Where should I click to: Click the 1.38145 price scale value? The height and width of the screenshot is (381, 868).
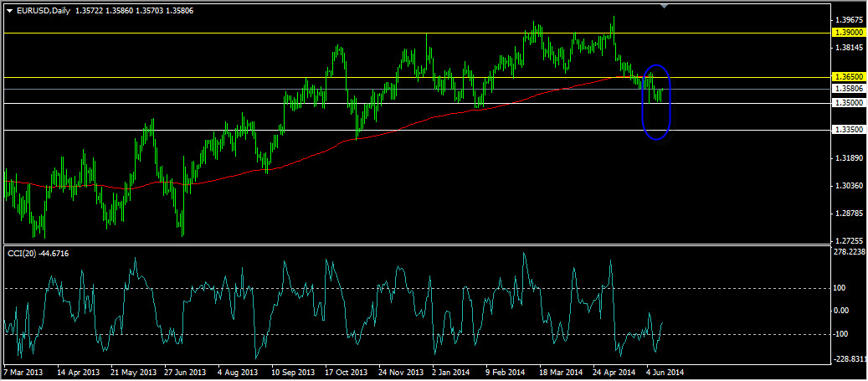(851, 47)
